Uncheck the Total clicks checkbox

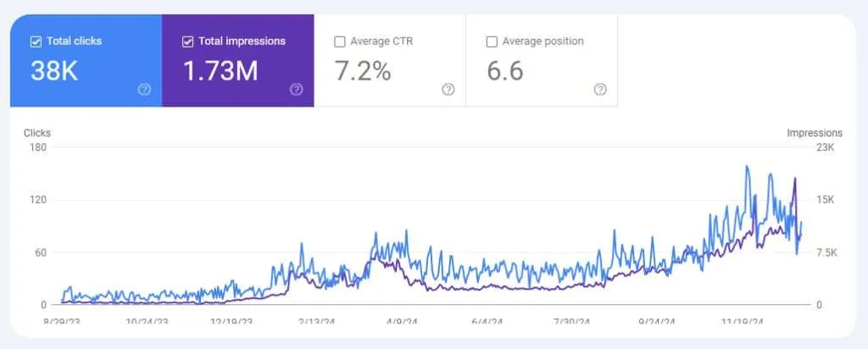point(35,41)
